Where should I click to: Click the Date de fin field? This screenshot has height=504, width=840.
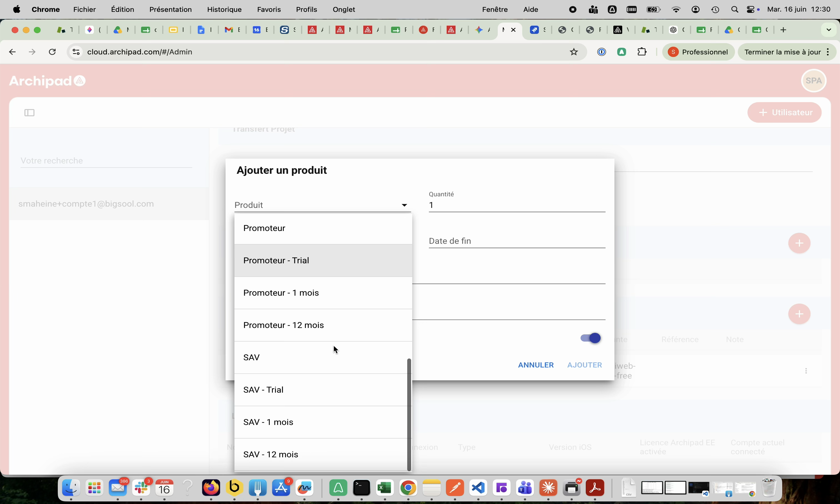(517, 241)
